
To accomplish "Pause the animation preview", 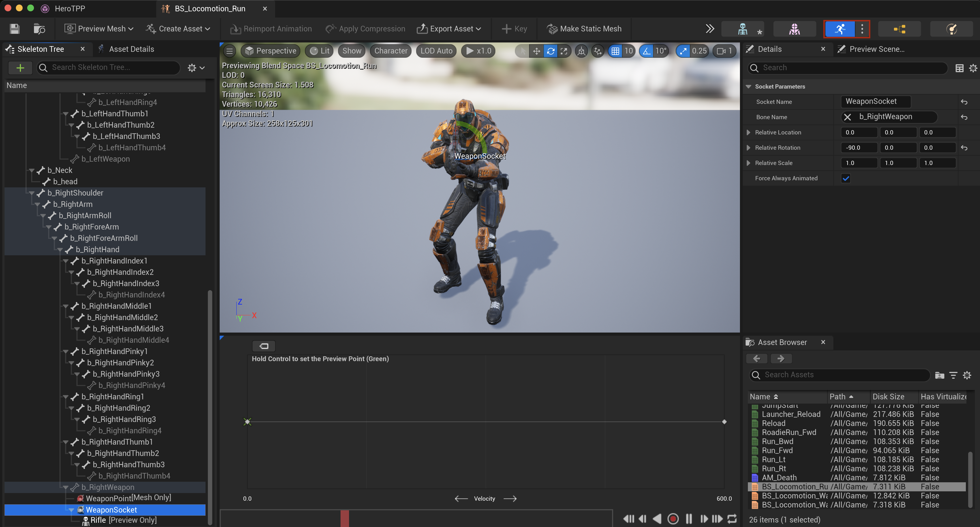I will click(x=689, y=519).
